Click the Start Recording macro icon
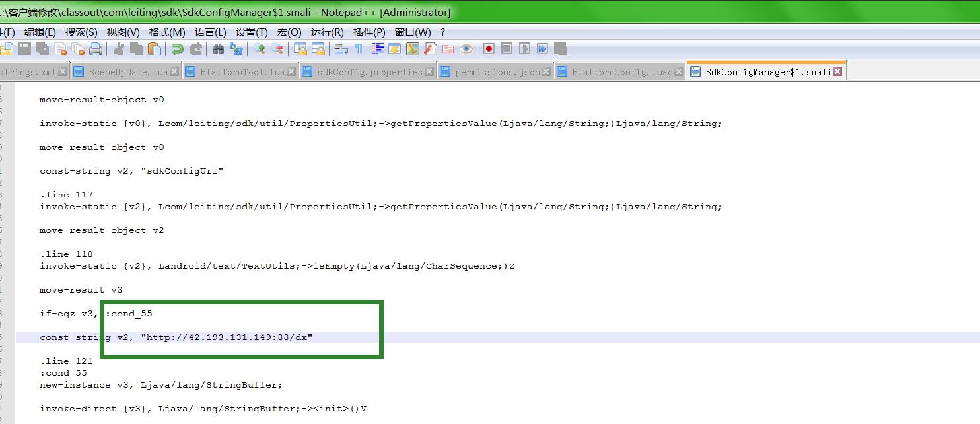The image size is (980, 424). pos(489,49)
